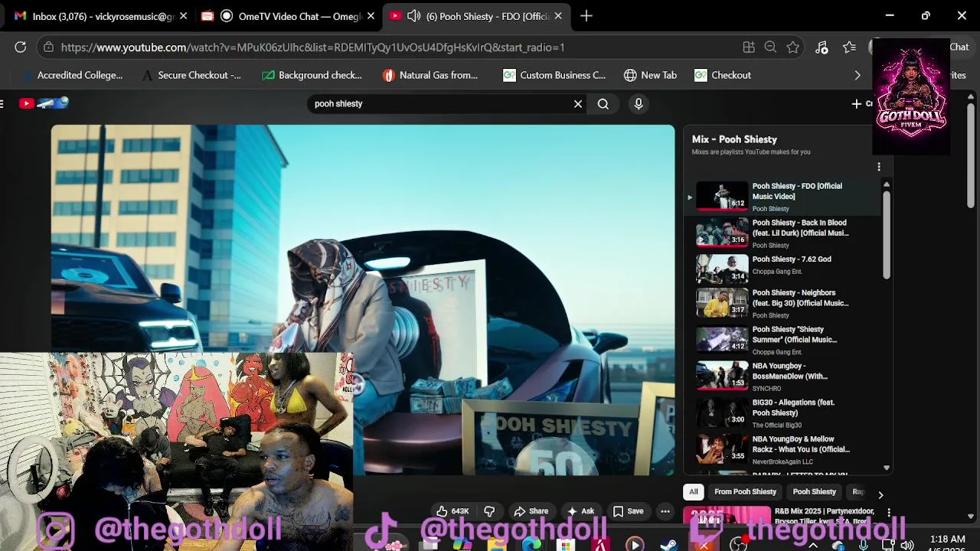980x551 pixels.
Task: Expand the bookmarks bar overflow chevron
Action: point(857,75)
